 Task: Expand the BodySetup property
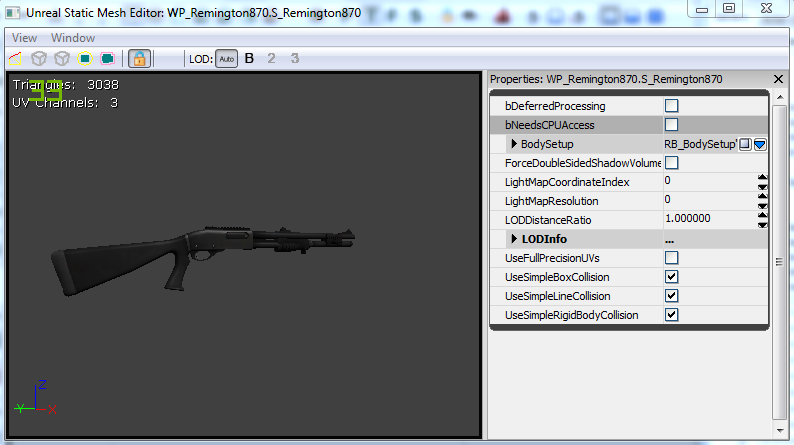514,144
